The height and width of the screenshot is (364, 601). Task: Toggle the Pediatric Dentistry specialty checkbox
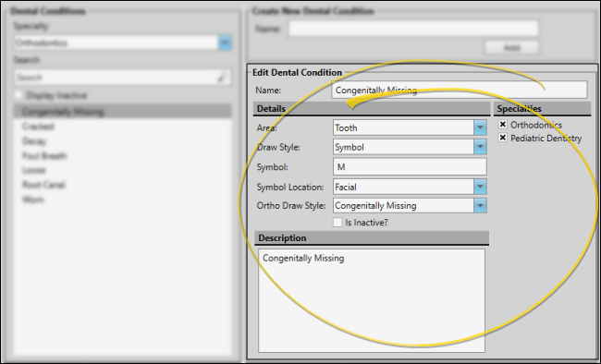click(x=503, y=138)
